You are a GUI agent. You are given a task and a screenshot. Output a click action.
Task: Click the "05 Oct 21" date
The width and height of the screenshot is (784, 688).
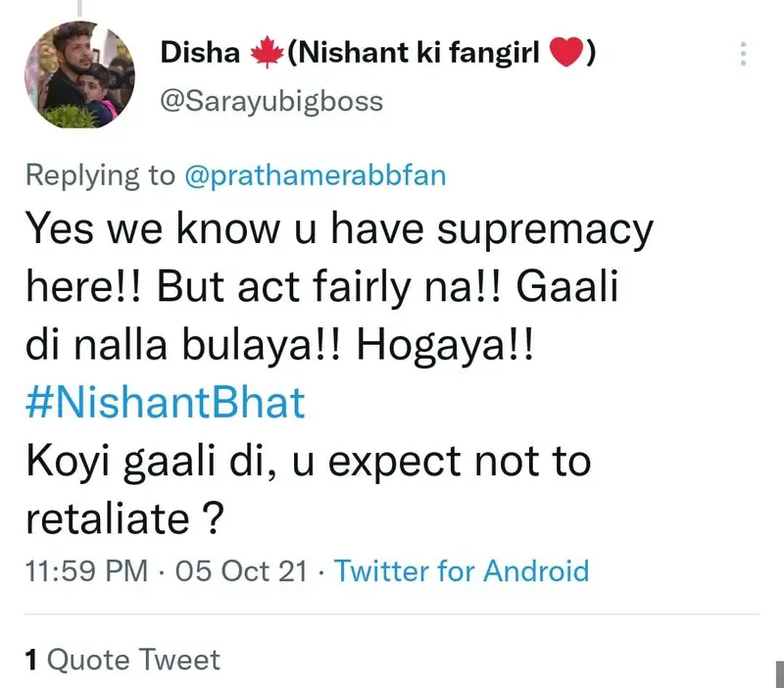click(241, 570)
